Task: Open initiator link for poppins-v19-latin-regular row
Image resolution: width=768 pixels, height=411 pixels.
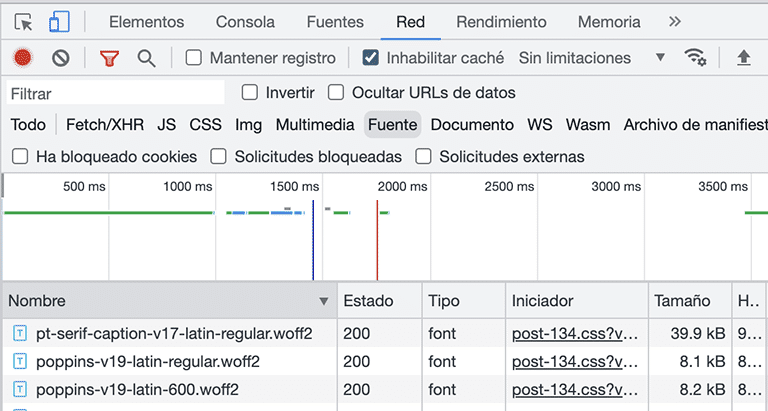Action: pyautogui.click(x=575, y=362)
